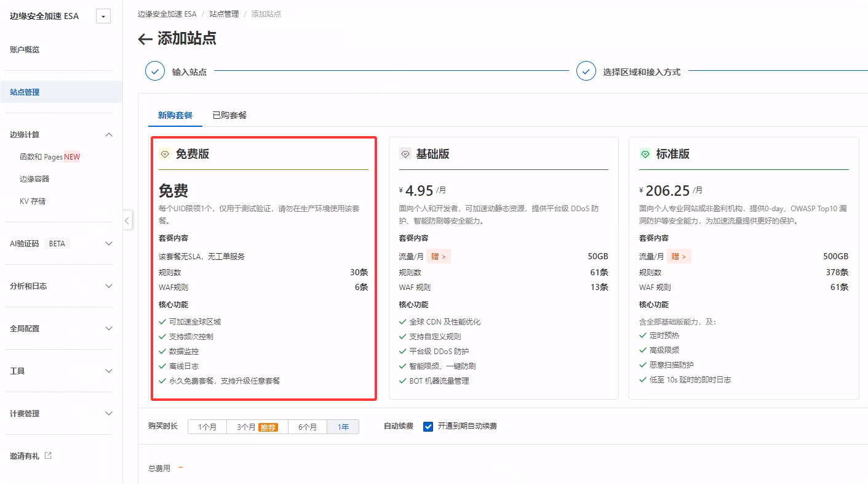Click the back arrow beside 添加站点
The width and height of the screenshot is (868, 484).
pyautogui.click(x=145, y=39)
